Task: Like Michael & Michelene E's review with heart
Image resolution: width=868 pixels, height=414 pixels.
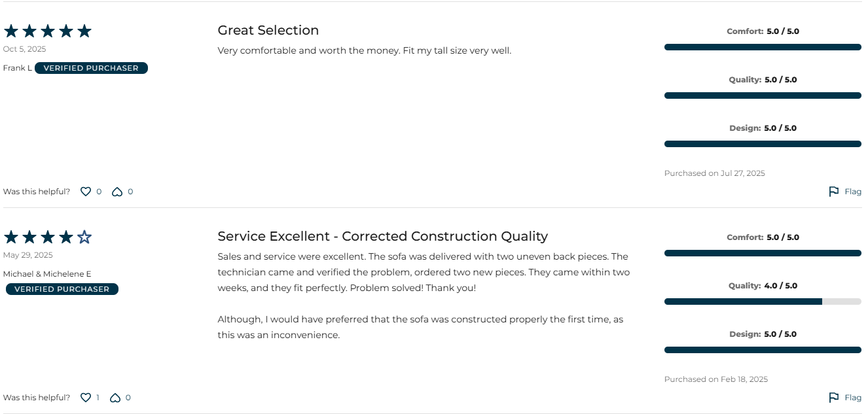Action: tap(86, 398)
